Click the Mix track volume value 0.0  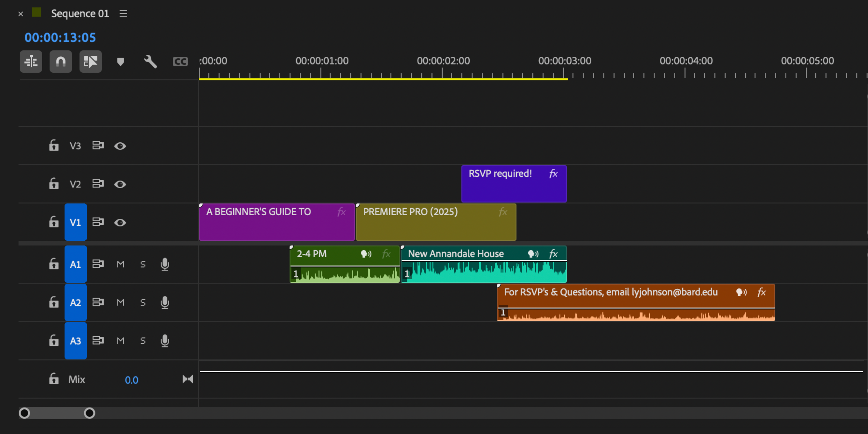[132, 380]
